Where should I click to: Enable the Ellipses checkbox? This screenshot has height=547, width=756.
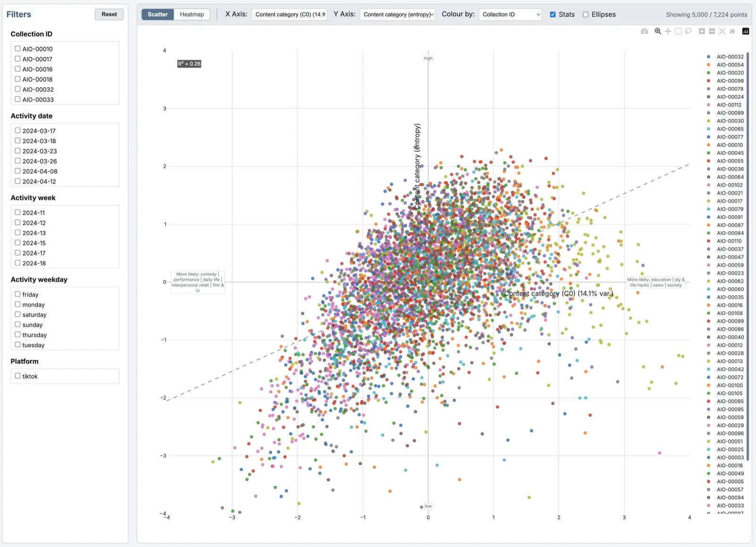pyautogui.click(x=586, y=15)
